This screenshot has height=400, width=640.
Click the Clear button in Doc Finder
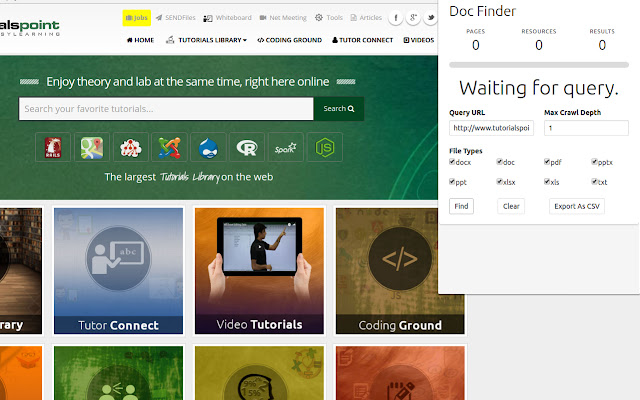511,206
